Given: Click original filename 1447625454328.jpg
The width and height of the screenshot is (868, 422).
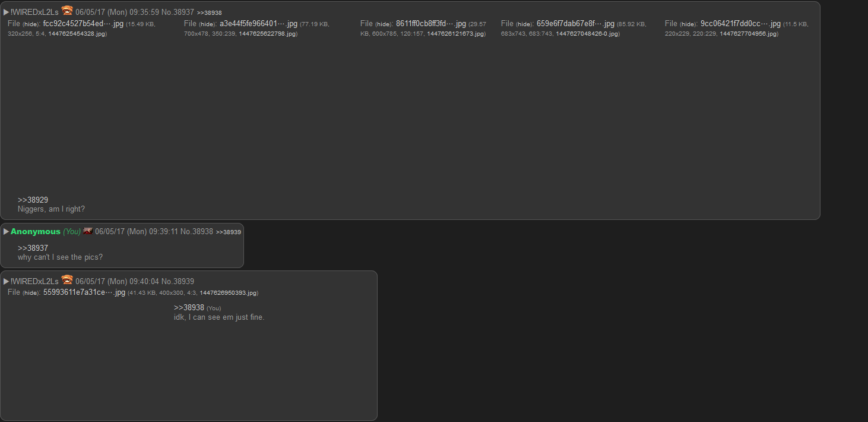Looking at the screenshot, I should click(77, 34).
